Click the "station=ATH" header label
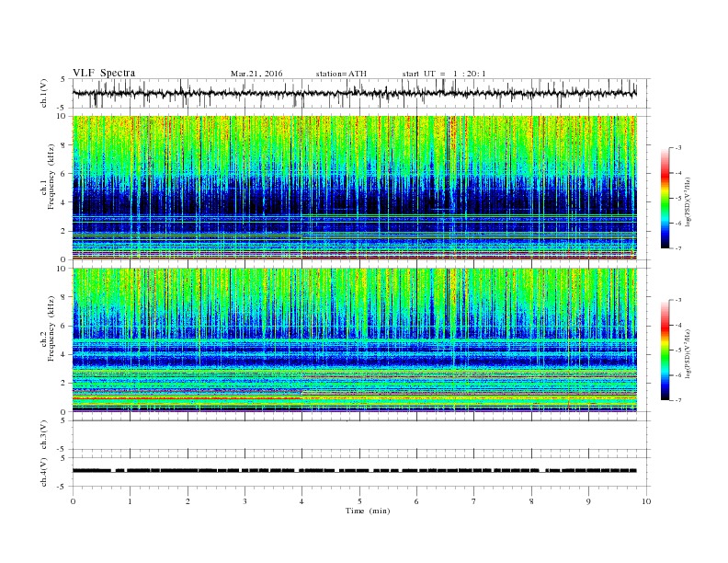 [341, 74]
